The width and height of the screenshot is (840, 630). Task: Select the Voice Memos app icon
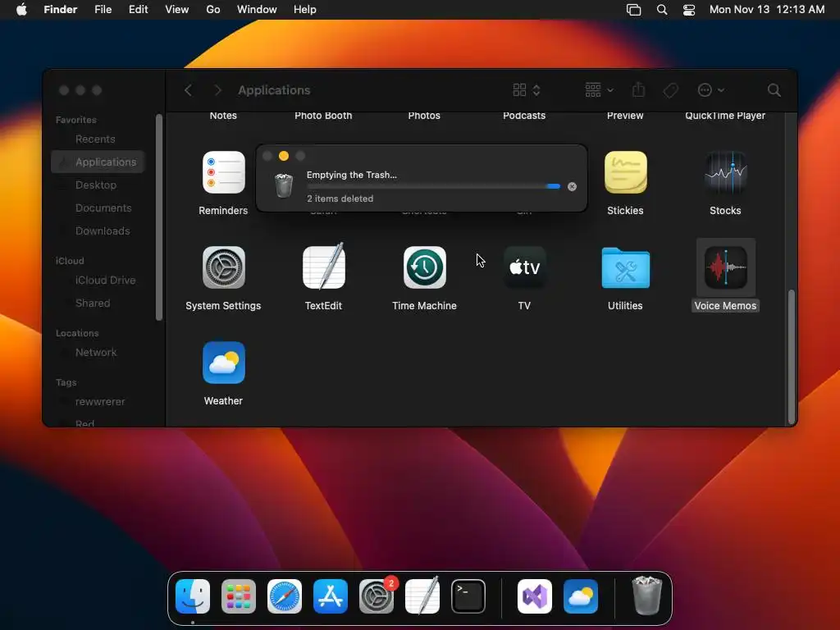pyautogui.click(x=725, y=267)
